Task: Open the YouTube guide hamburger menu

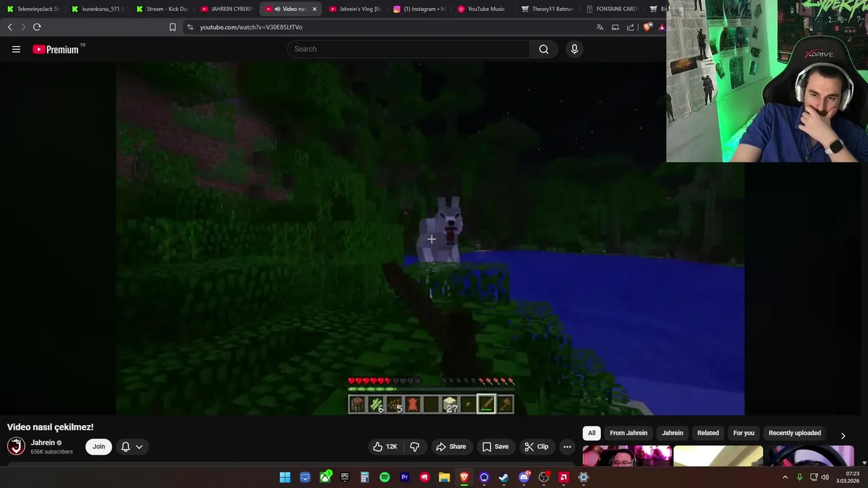Action: (x=16, y=49)
